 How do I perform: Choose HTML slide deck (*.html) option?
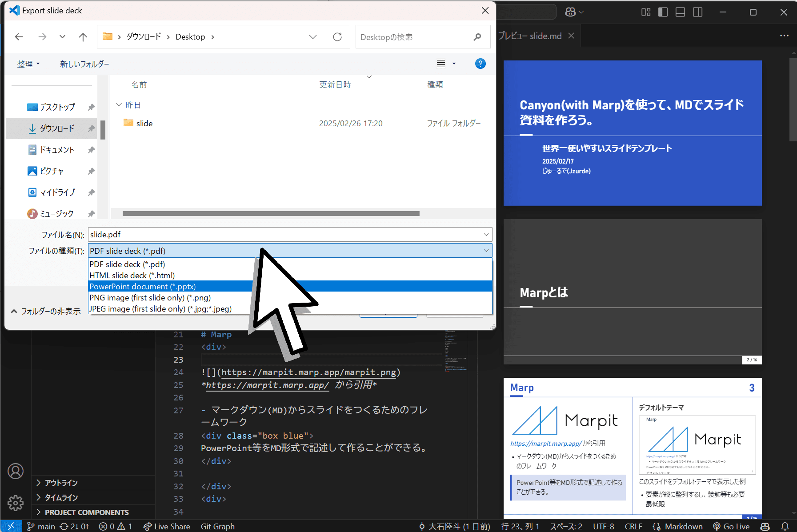tap(132, 276)
